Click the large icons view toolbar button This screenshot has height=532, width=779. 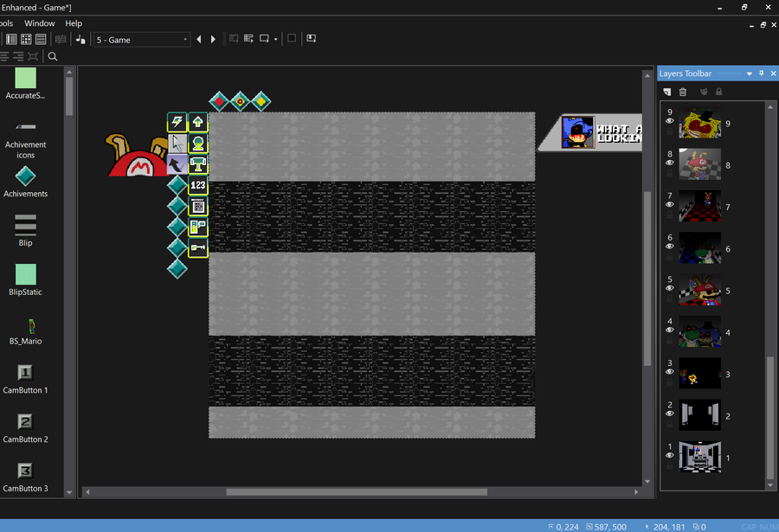point(11,39)
